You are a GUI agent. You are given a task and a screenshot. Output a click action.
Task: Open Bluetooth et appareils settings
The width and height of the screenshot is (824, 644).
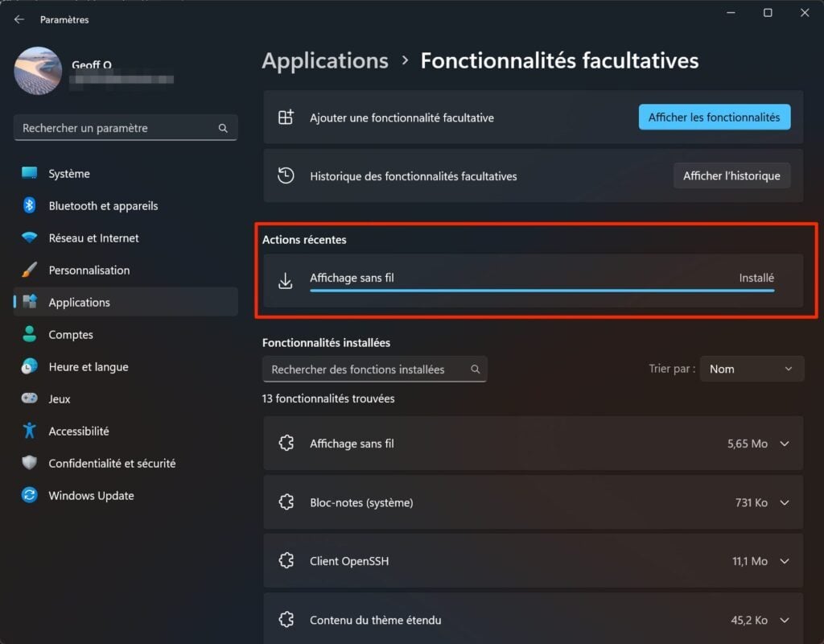tap(126, 205)
